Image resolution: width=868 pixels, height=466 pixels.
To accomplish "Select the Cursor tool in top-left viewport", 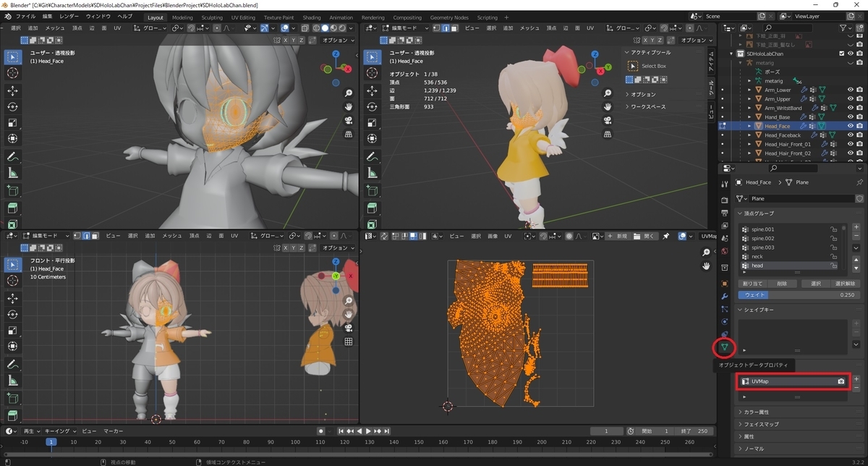I will click(x=13, y=73).
